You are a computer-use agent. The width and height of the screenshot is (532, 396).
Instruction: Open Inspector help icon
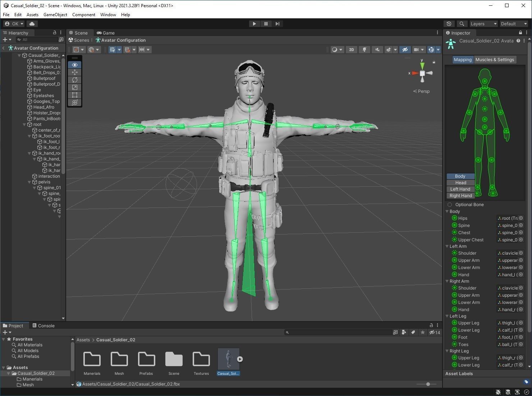point(518,41)
